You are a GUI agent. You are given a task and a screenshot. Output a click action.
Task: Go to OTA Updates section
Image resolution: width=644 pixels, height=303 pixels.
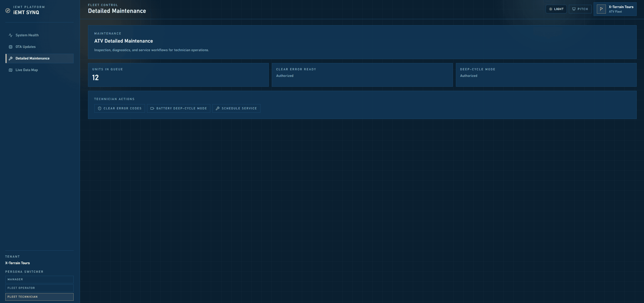(x=25, y=47)
